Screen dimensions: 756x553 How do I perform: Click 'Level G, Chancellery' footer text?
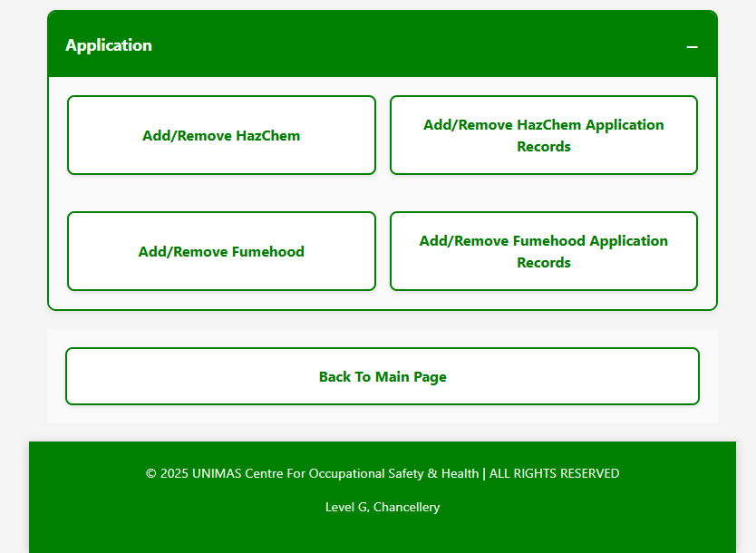pos(383,507)
